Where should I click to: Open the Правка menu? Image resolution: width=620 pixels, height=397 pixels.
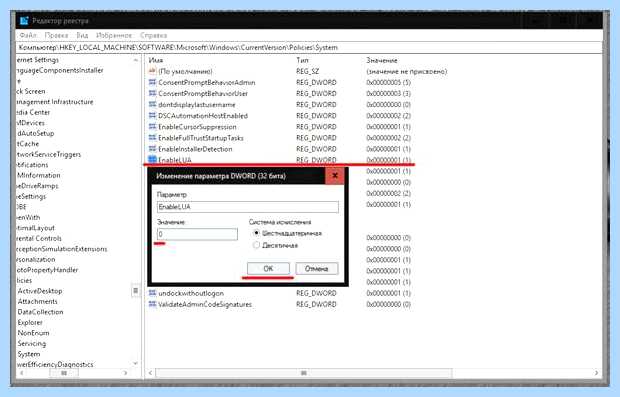(56, 36)
